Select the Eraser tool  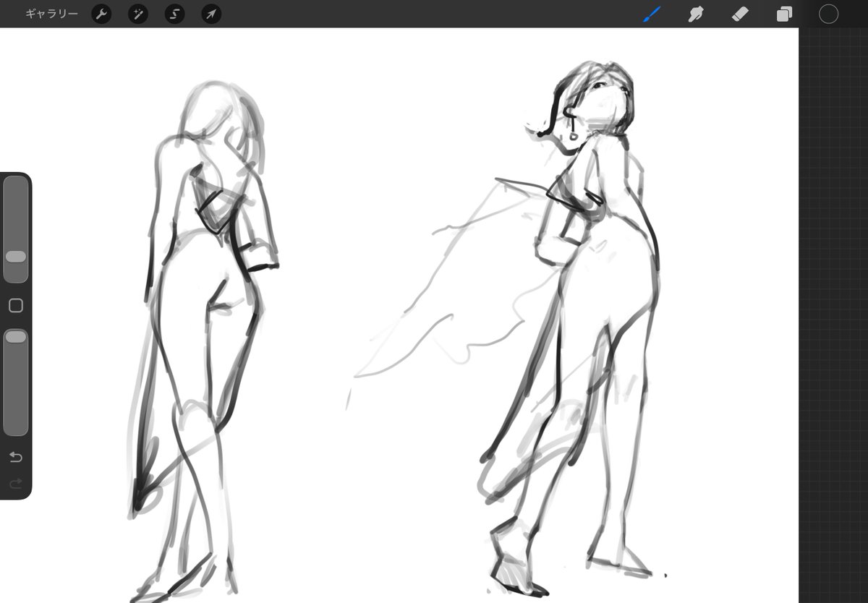740,14
